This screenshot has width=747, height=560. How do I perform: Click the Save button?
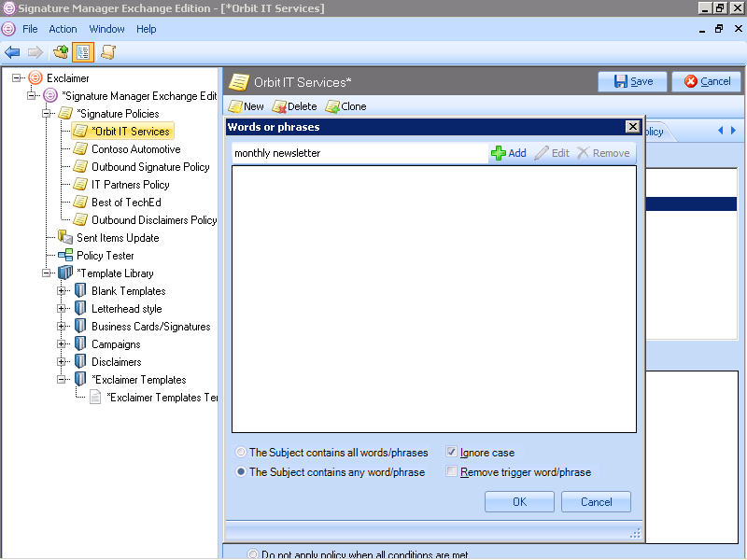click(633, 81)
